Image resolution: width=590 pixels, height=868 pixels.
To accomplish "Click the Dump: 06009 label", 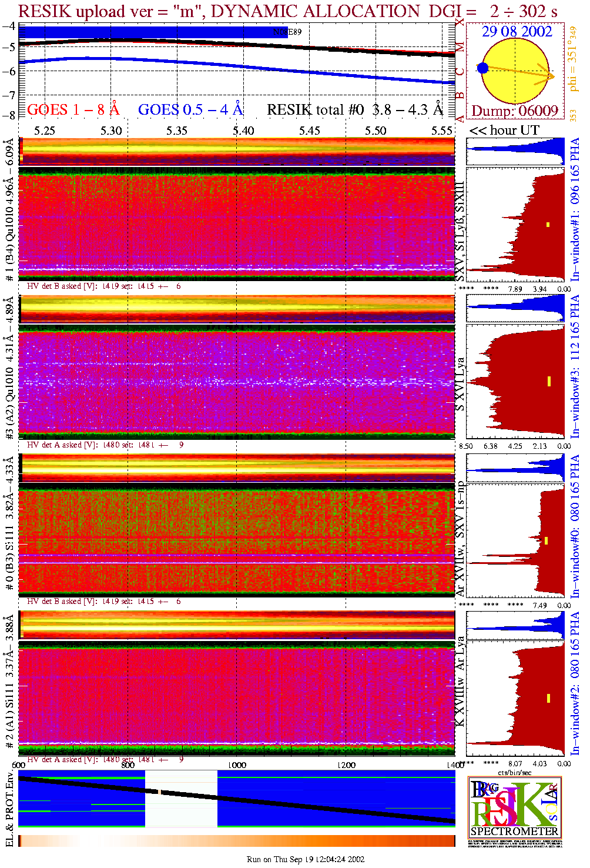I will [515, 111].
